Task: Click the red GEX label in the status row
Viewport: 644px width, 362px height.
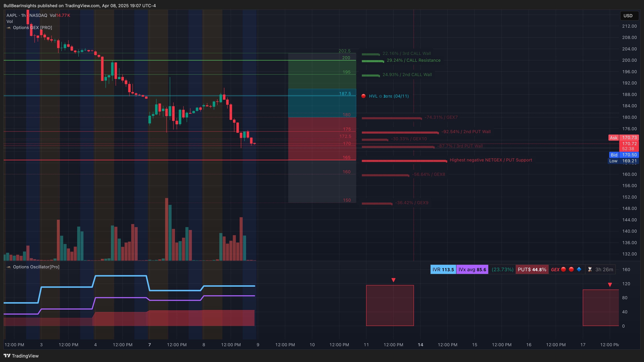Action: pos(555,270)
